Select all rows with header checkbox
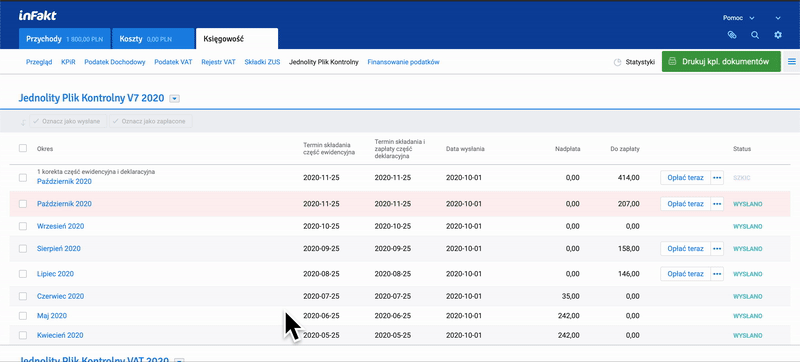Image resolution: width=800 pixels, height=362 pixels. click(23, 148)
